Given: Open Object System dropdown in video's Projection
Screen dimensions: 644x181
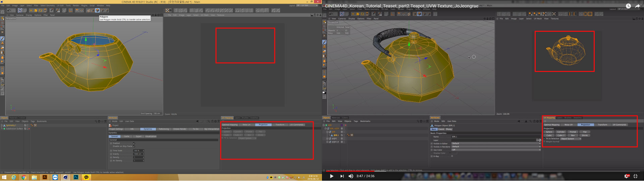Looking at the screenshot, I should 571,139.
